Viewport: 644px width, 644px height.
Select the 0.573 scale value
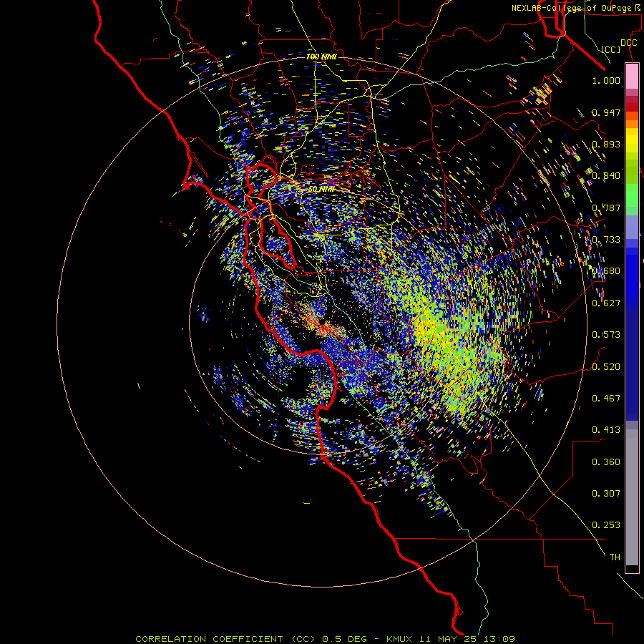tap(606, 335)
